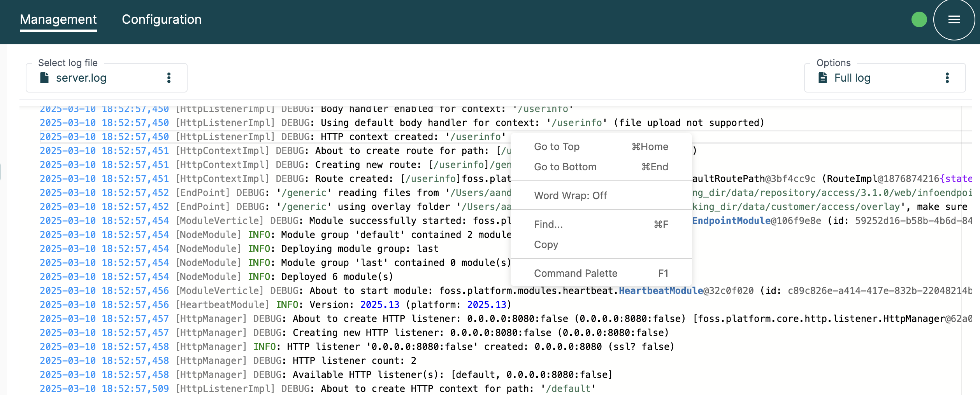Screen dimensions: 980x395
Task: Toggle Word Wrap: Off option
Action: 570,196
